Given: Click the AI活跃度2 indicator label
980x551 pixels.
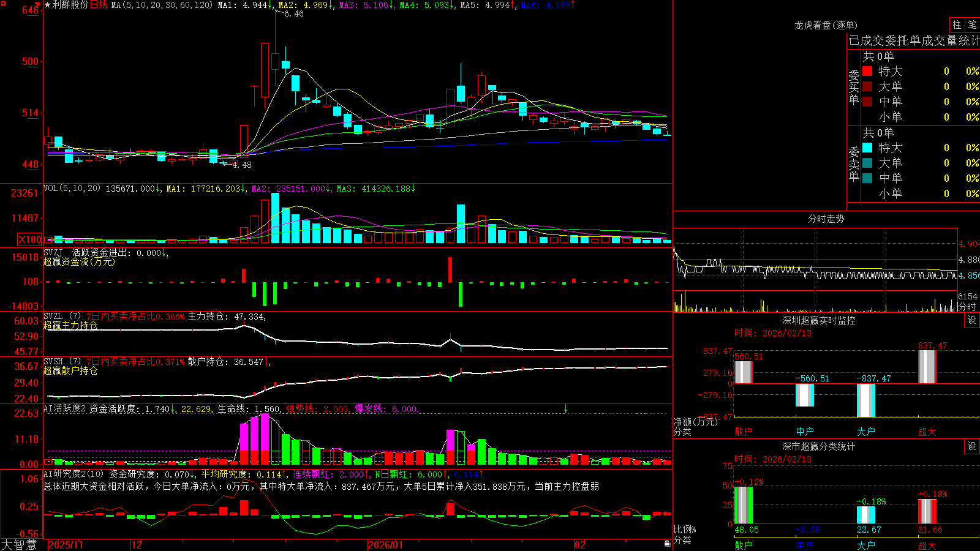Looking at the screenshot, I should [65, 408].
